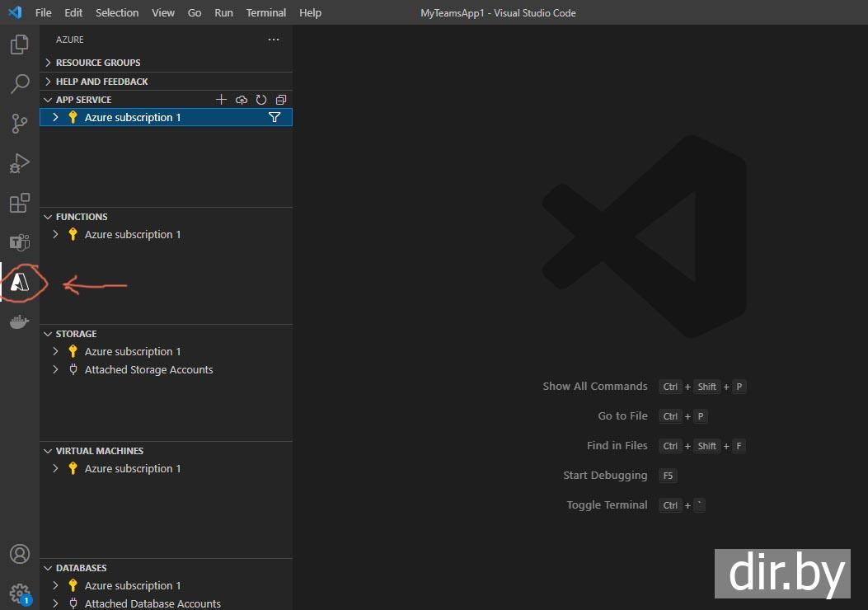Click the Refresh icon in App Service
The width and height of the screenshot is (868, 610).
[x=261, y=100]
